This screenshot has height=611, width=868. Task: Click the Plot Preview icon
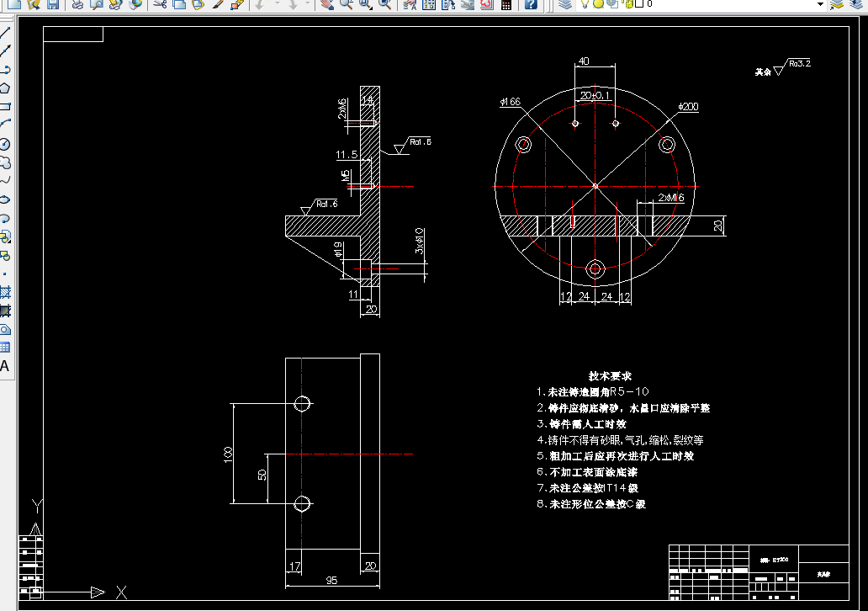97,4
